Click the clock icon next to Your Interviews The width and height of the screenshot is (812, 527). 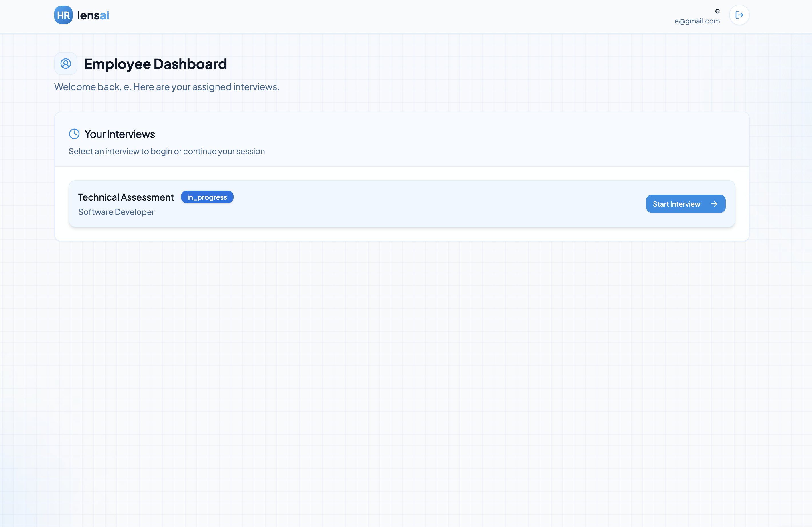point(74,134)
